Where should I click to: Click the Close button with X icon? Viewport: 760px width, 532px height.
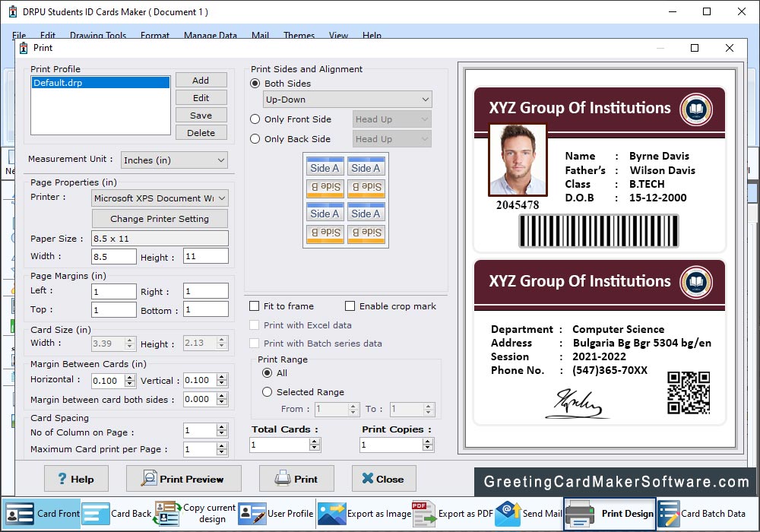point(384,479)
